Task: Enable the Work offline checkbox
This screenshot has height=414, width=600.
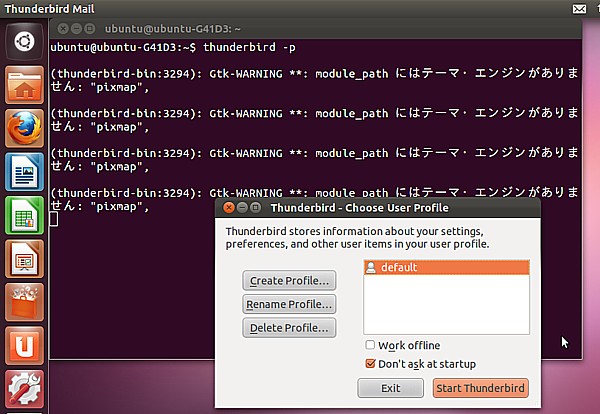Action: [x=370, y=345]
